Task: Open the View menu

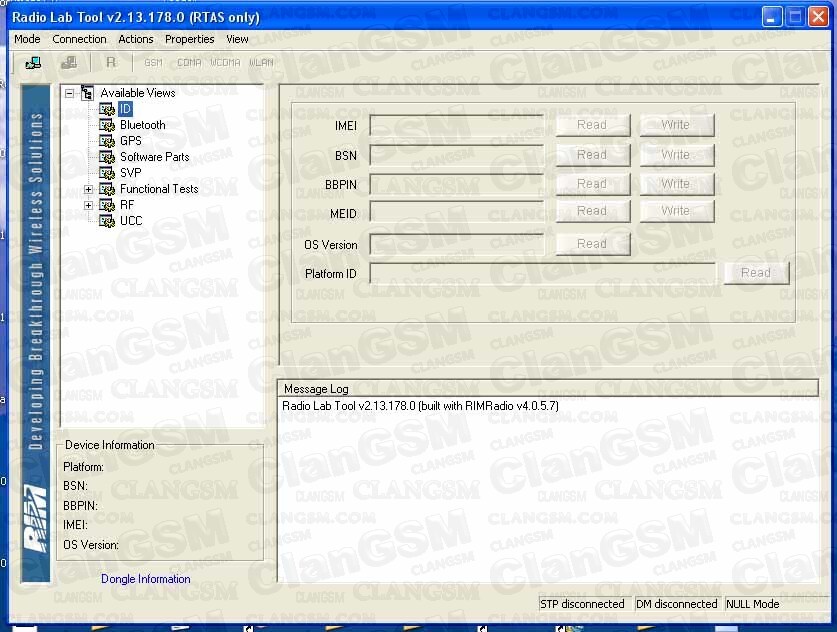Action: [237, 39]
